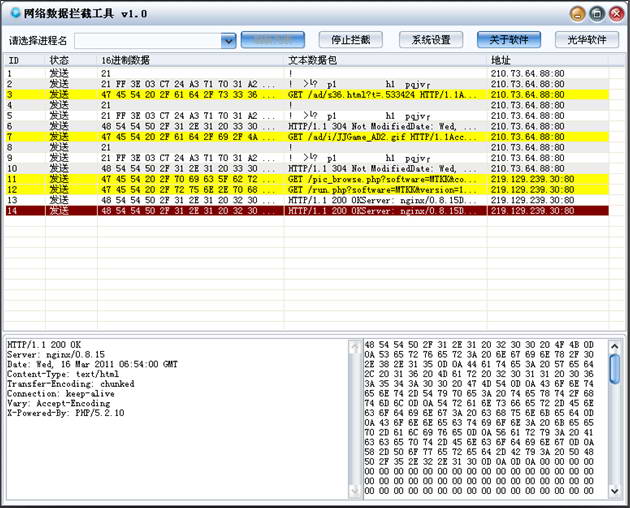Click the 文本数据包 column header

pos(386,60)
